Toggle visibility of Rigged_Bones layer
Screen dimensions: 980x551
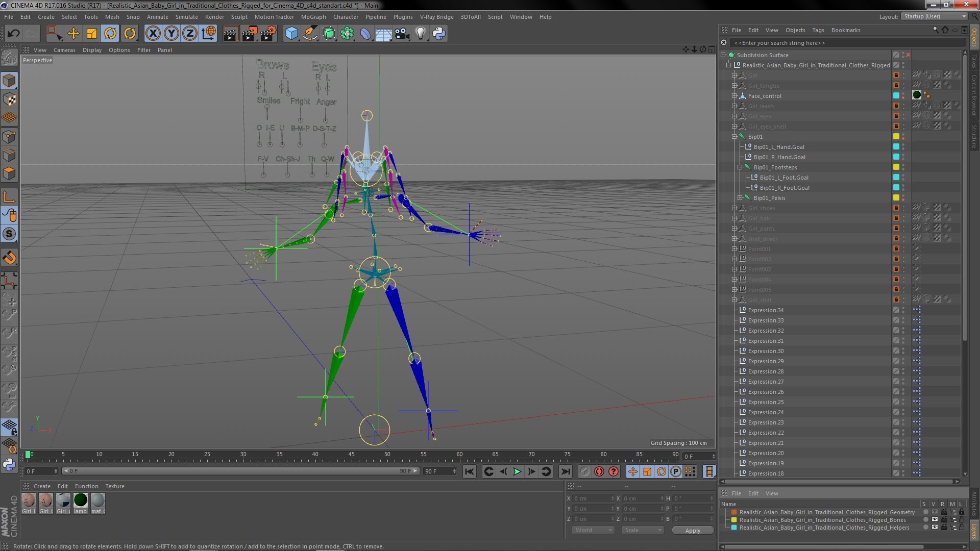coord(935,520)
